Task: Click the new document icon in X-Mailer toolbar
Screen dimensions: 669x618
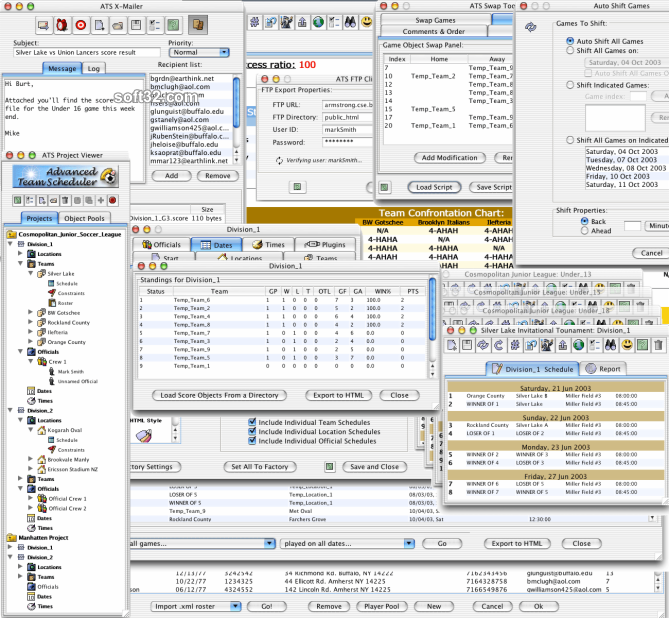Action: pos(99,25)
